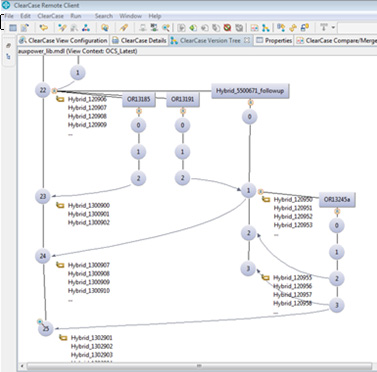Open the pin icon dropdown arrow
The image size is (377, 372).
333,28
